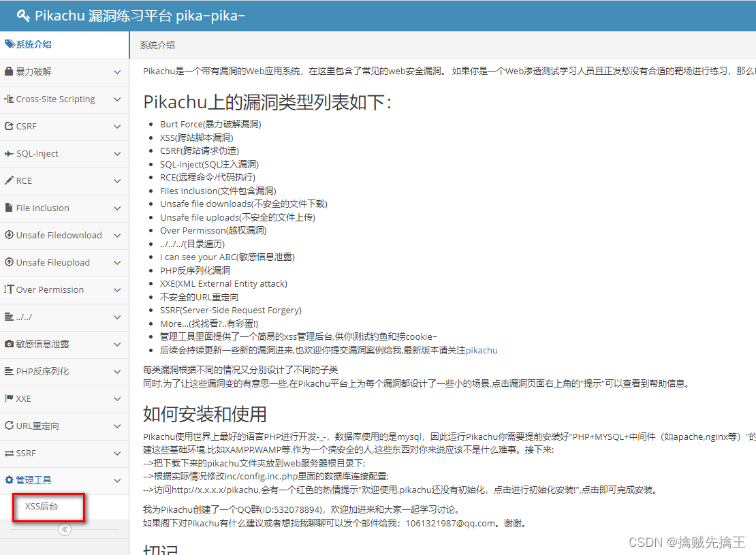Click the 'XXE(XML External Entity attack)' list item

(223, 283)
